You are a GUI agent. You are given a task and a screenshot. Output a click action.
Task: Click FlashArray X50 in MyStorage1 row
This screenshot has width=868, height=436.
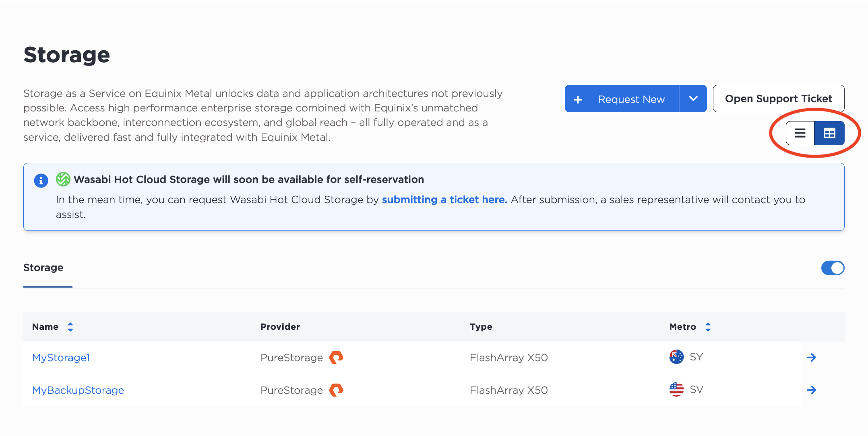(509, 358)
